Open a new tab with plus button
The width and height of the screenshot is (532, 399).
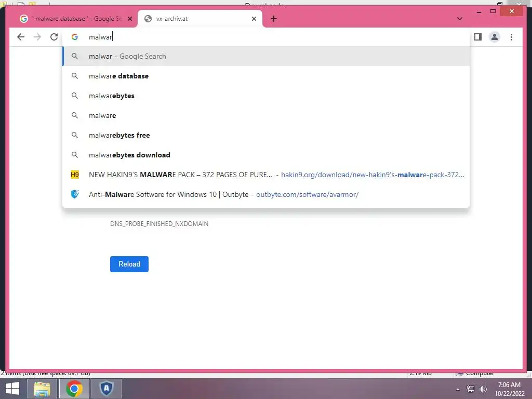274,19
